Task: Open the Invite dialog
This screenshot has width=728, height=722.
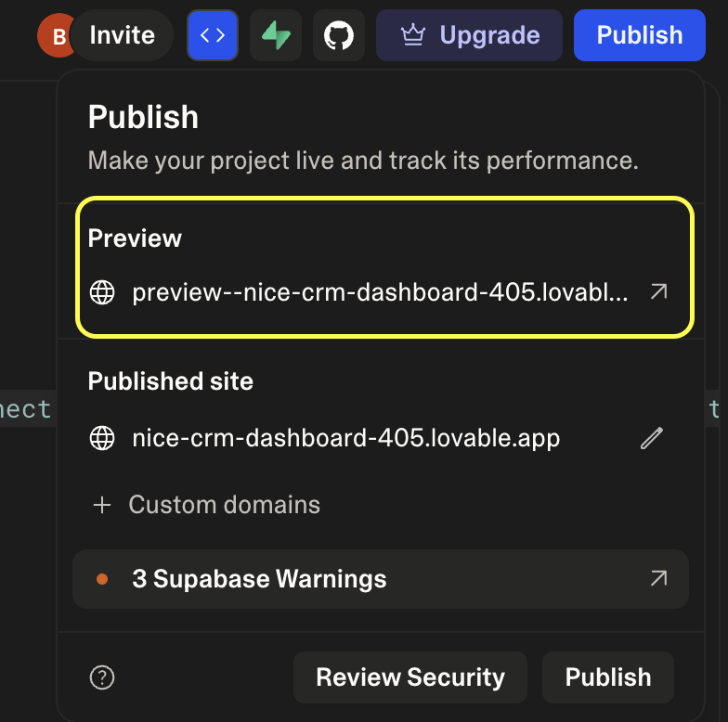Action: pyautogui.click(x=123, y=35)
